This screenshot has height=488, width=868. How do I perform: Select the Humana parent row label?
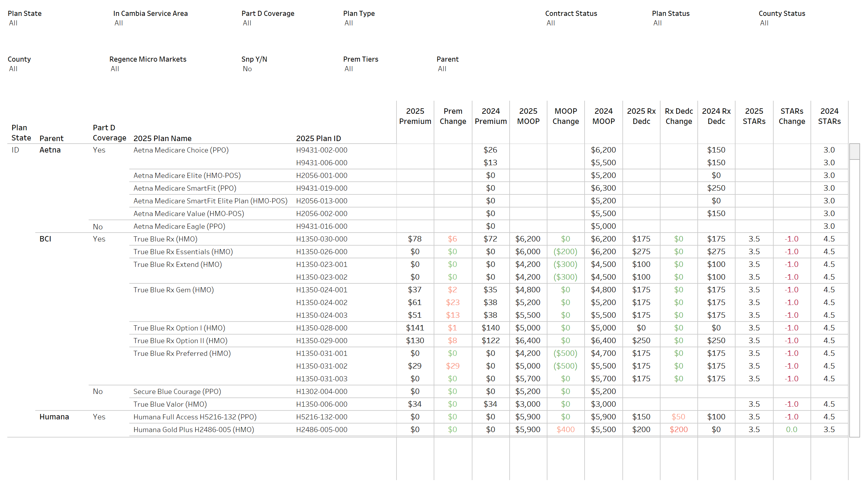(x=54, y=417)
